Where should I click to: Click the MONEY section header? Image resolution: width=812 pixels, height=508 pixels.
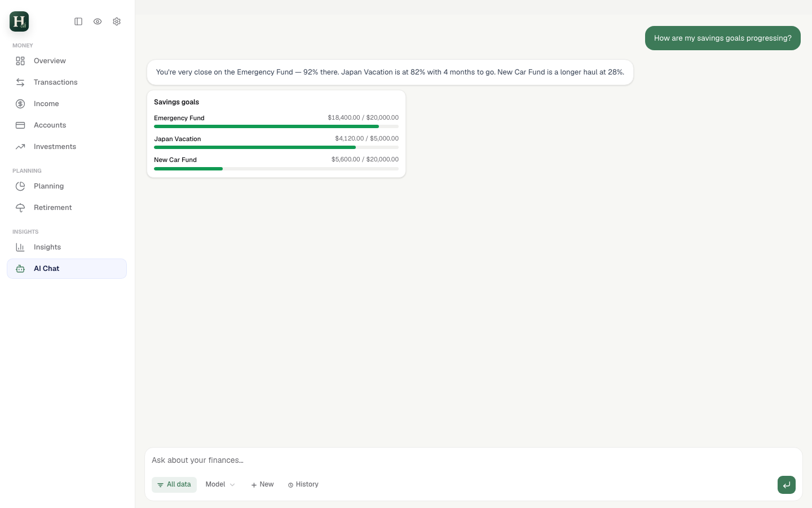tap(23, 46)
